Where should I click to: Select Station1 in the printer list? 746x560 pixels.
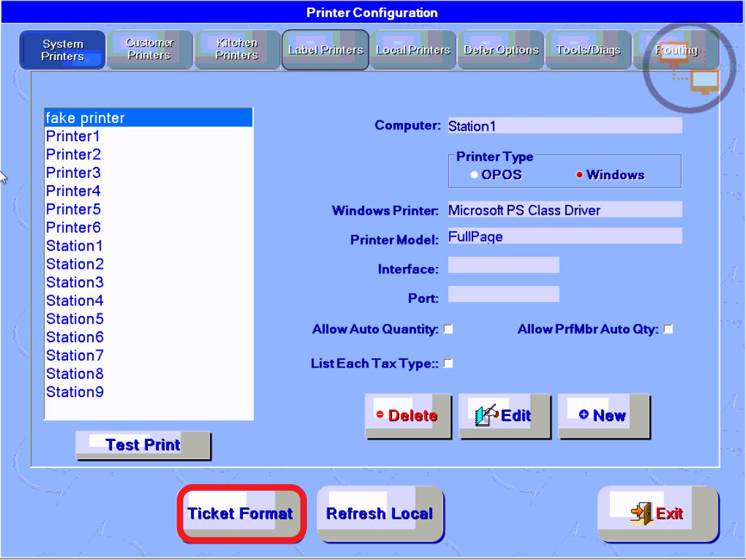[x=149, y=245]
